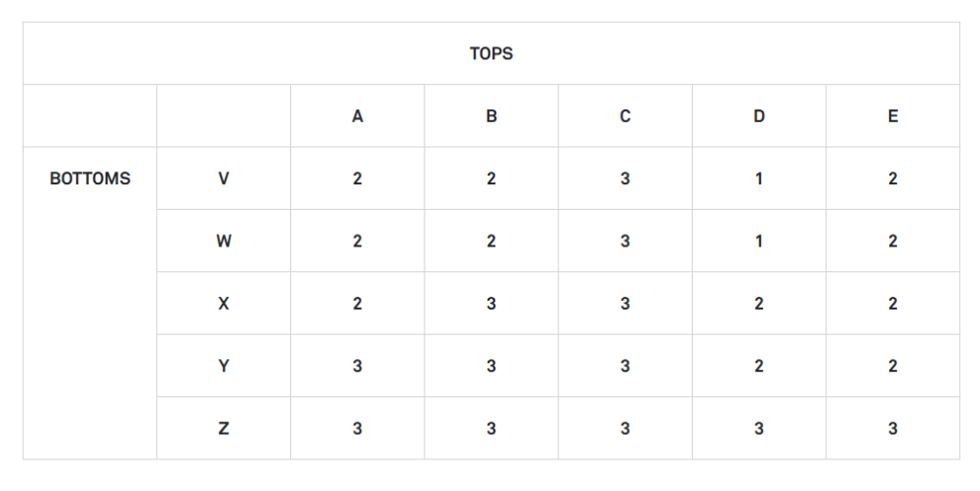Click row label Z
The image size is (980, 491).
(224, 429)
